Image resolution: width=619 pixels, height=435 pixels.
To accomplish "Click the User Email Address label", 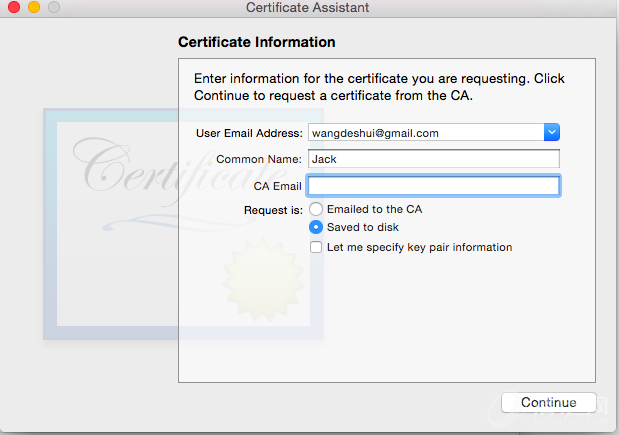I will (x=249, y=132).
